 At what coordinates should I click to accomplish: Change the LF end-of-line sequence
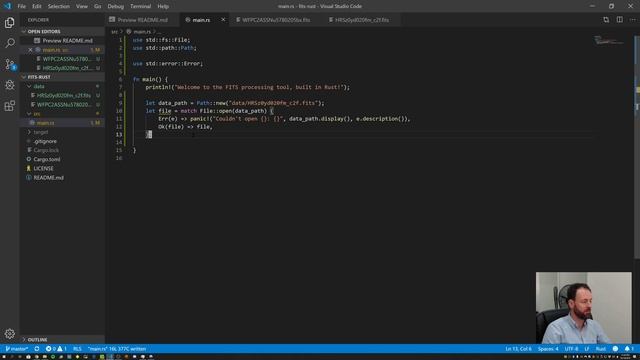click(x=587, y=349)
